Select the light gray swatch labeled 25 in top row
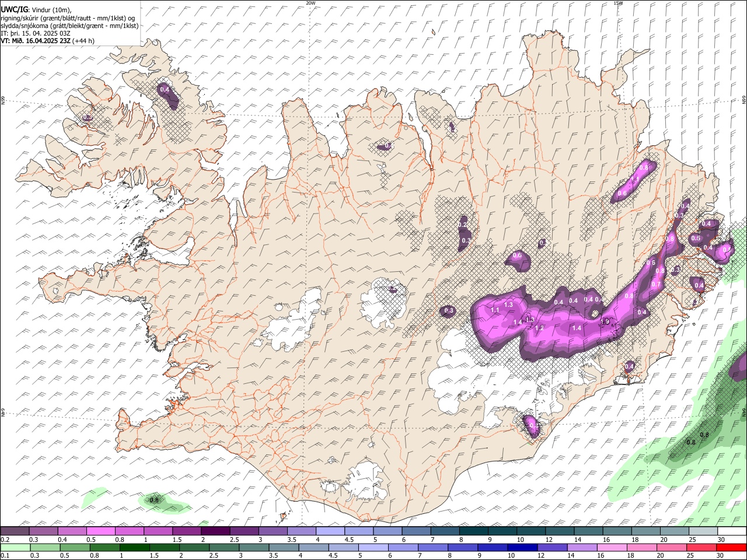The height and width of the screenshot is (560, 747). 704,531
